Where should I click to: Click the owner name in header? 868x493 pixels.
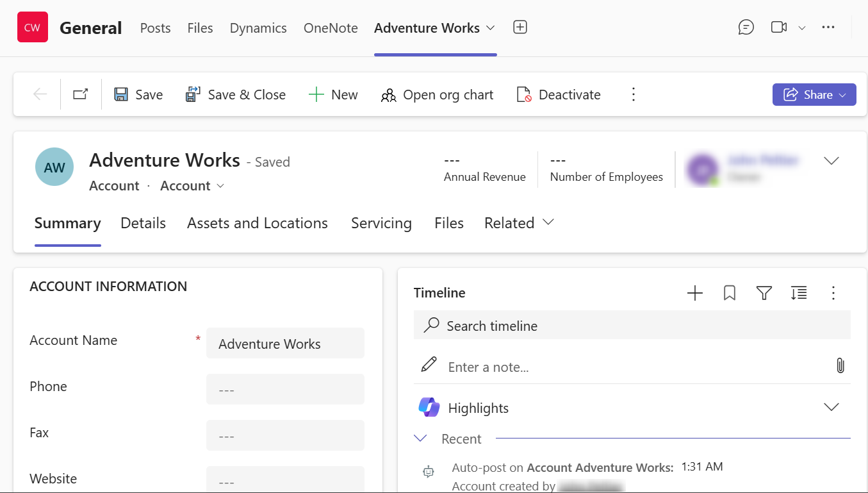pyautogui.click(x=762, y=160)
